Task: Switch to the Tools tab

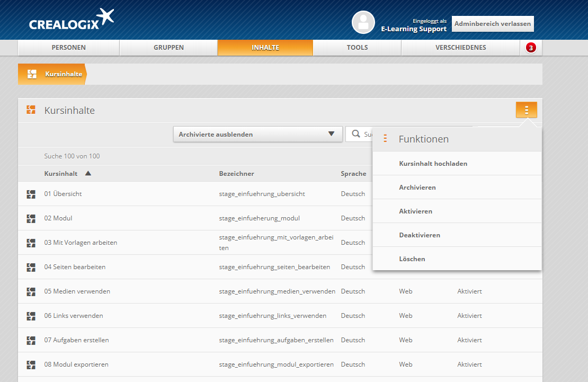Action: click(x=357, y=48)
